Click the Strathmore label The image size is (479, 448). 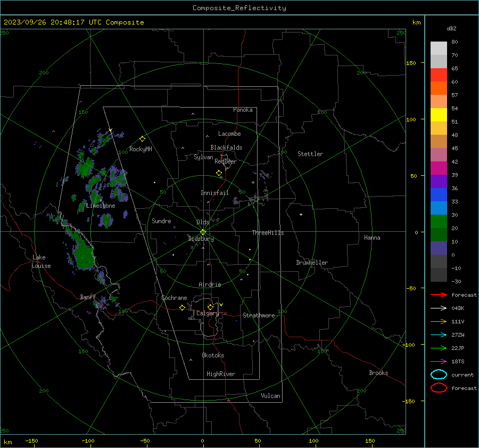[x=259, y=315]
